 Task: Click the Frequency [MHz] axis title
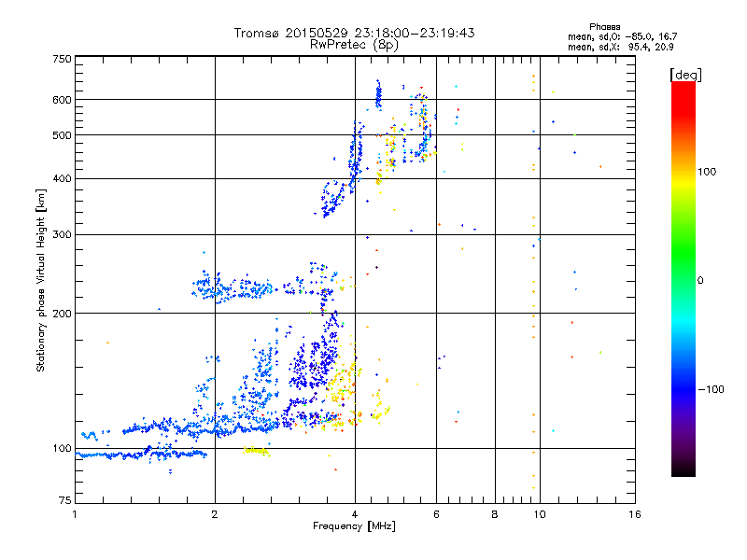[x=354, y=526]
